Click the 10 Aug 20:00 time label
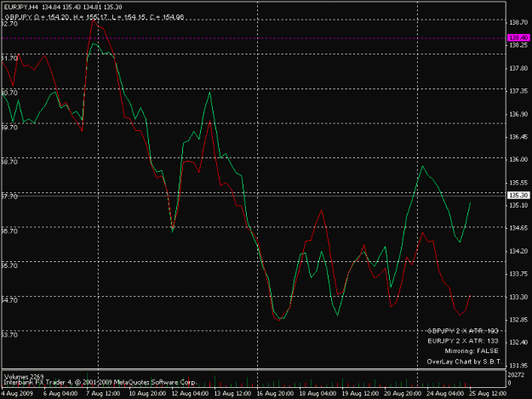Screen dimensions: 532x399 147,394
